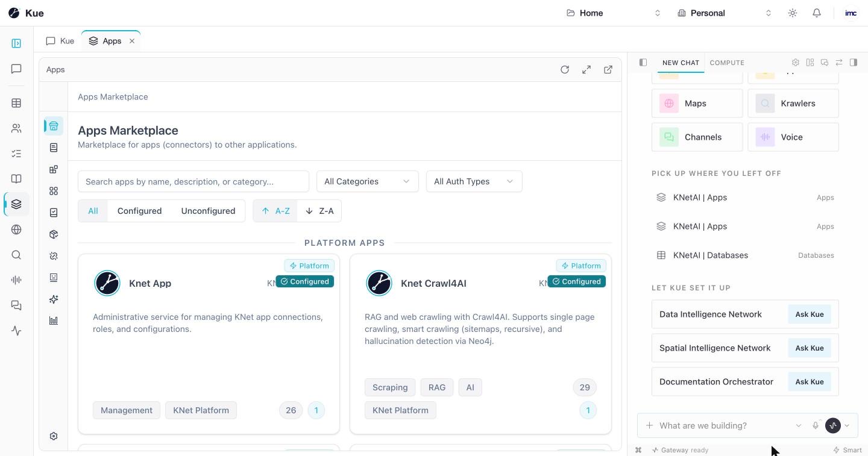Viewport: 868px width, 456px height.
Task: Expand the chevron inside the chat input
Action: pyautogui.click(x=799, y=425)
